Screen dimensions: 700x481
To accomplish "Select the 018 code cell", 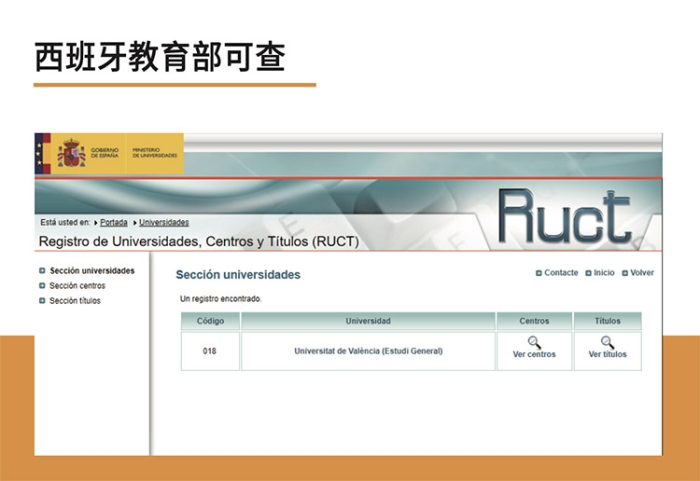I will point(209,351).
